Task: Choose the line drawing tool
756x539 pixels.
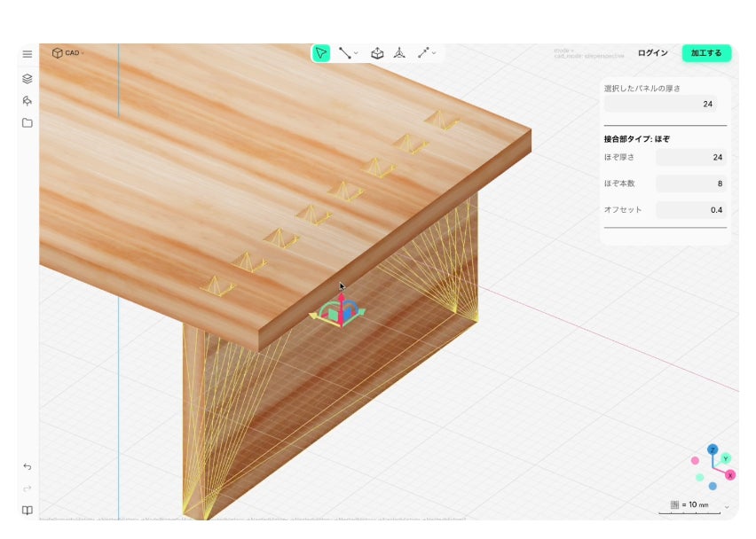Action: [344, 53]
